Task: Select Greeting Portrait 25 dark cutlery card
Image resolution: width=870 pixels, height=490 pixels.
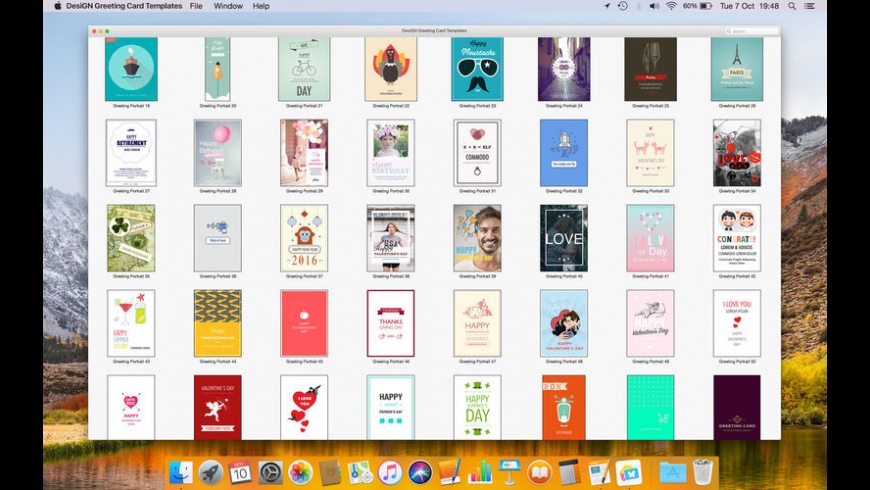Action: (x=650, y=69)
